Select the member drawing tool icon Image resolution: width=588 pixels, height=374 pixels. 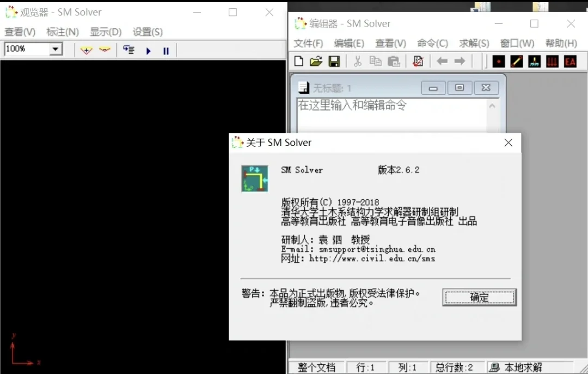click(x=516, y=61)
